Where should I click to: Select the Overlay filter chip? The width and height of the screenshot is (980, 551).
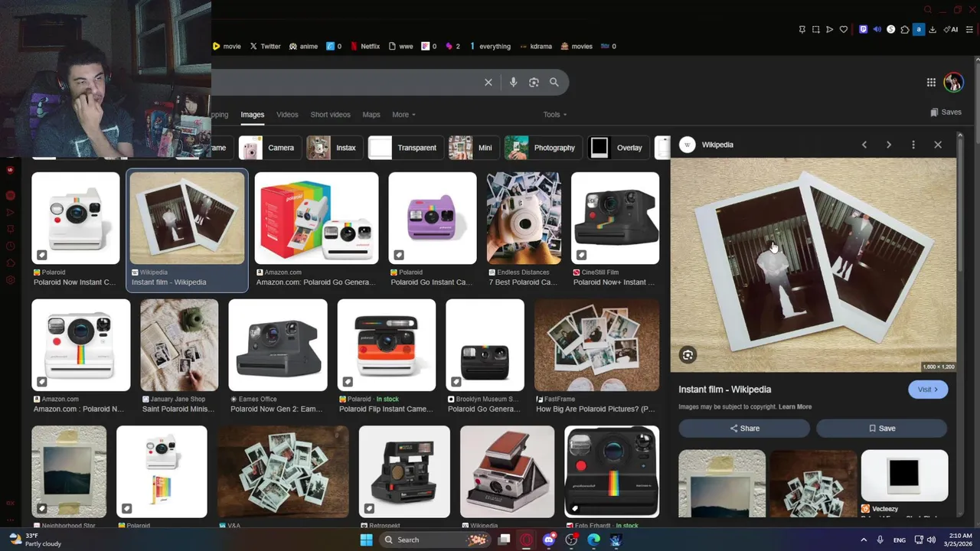[617, 148]
